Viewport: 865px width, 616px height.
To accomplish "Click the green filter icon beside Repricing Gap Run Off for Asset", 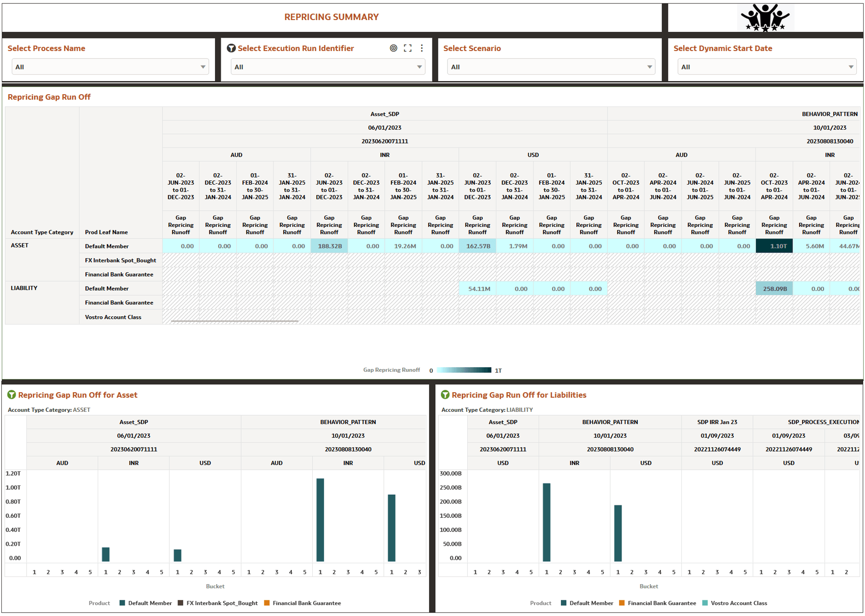I will coord(11,395).
